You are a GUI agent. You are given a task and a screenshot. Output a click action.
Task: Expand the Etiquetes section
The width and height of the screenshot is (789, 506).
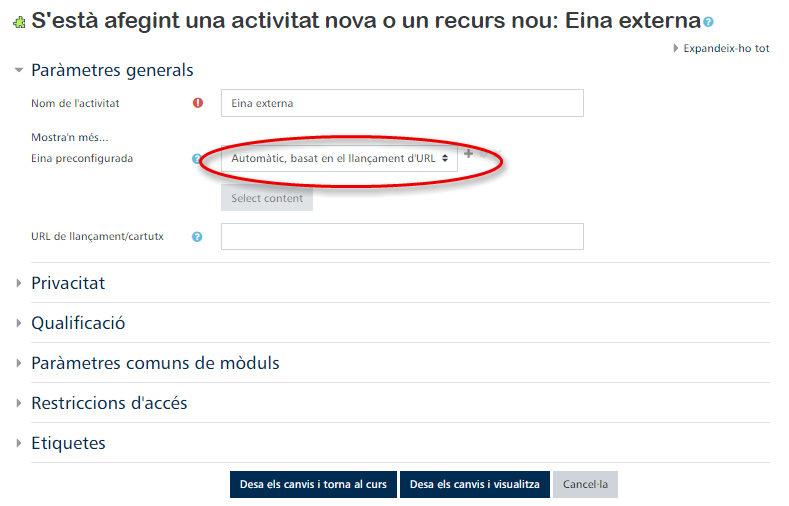click(68, 443)
